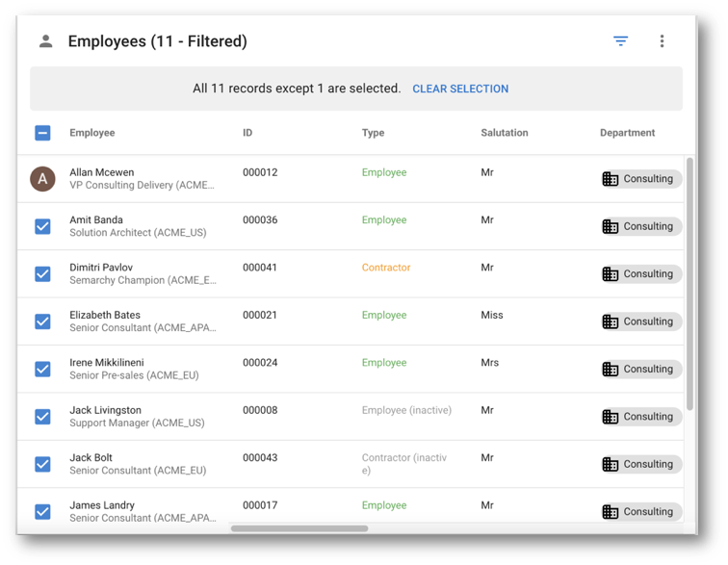Click Allan Mcewen's avatar circle
The width and height of the screenshot is (728, 565).
click(42, 179)
